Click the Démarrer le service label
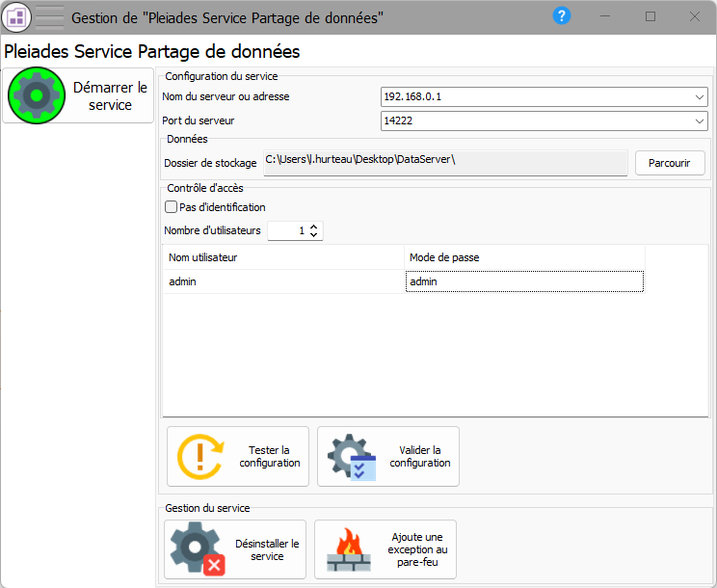This screenshot has width=717, height=588. [x=110, y=96]
